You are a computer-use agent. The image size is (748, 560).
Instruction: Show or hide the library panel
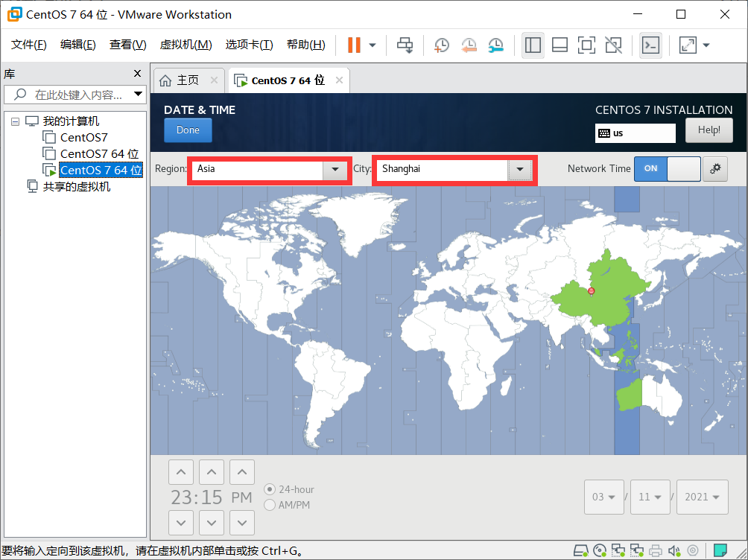click(x=533, y=45)
